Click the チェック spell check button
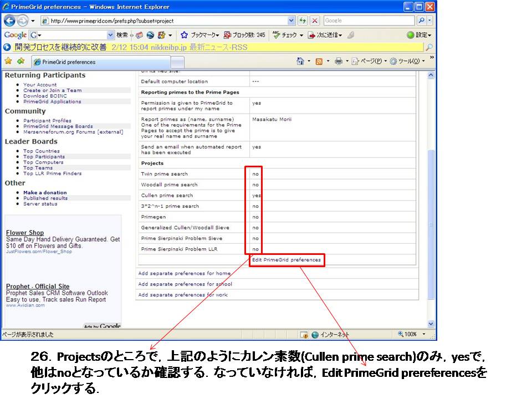 tap(285, 35)
